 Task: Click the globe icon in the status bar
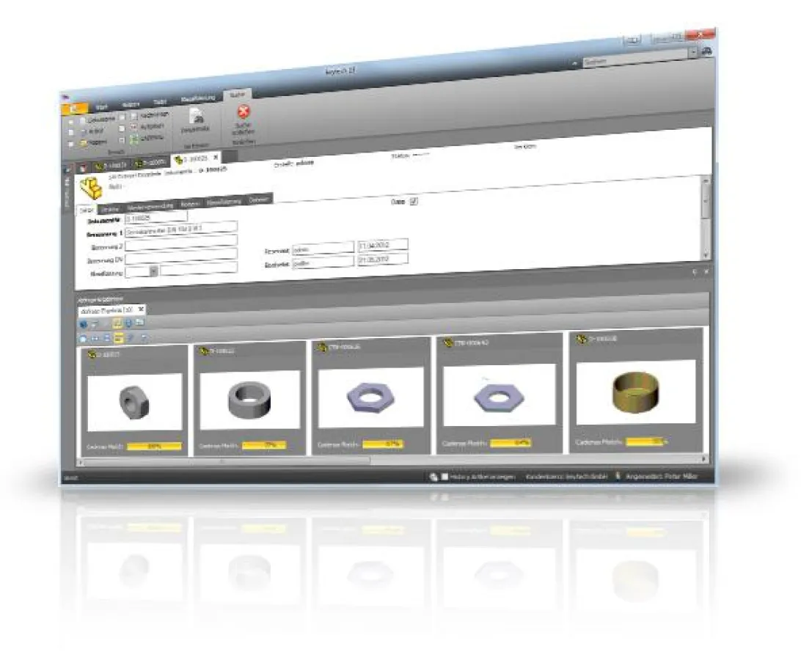tap(432, 474)
